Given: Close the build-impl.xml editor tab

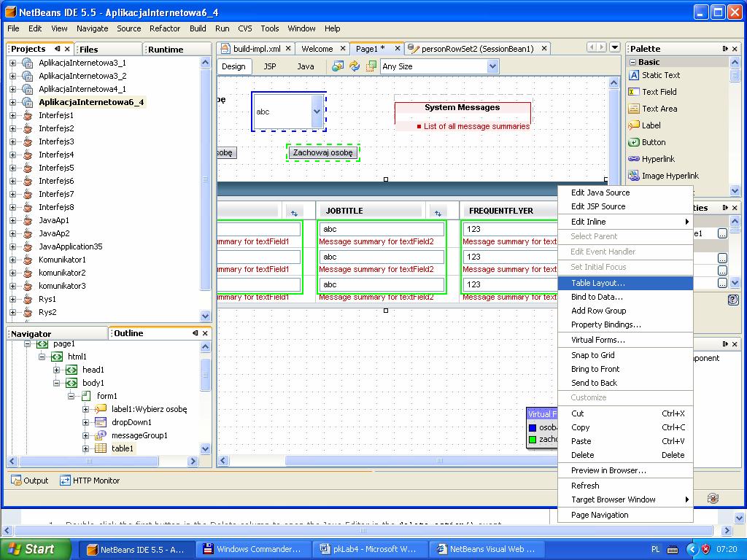Looking at the screenshot, I should pyautogui.click(x=288, y=49).
